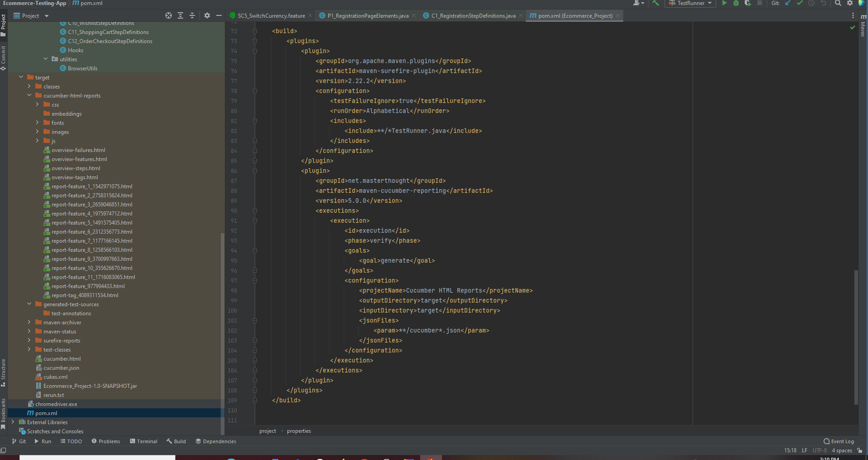Switch to C1_RegistrationStepDefinitions.java tab

(x=473, y=16)
